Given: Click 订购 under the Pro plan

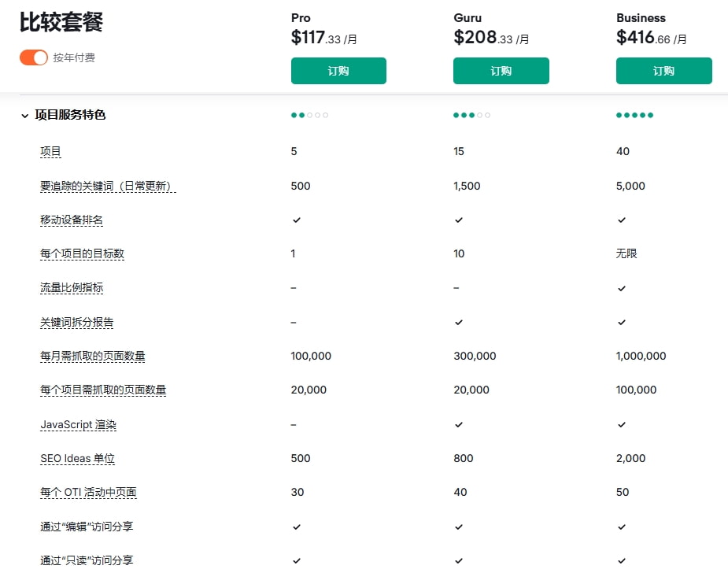Looking at the screenshot, I should (338, 71).
